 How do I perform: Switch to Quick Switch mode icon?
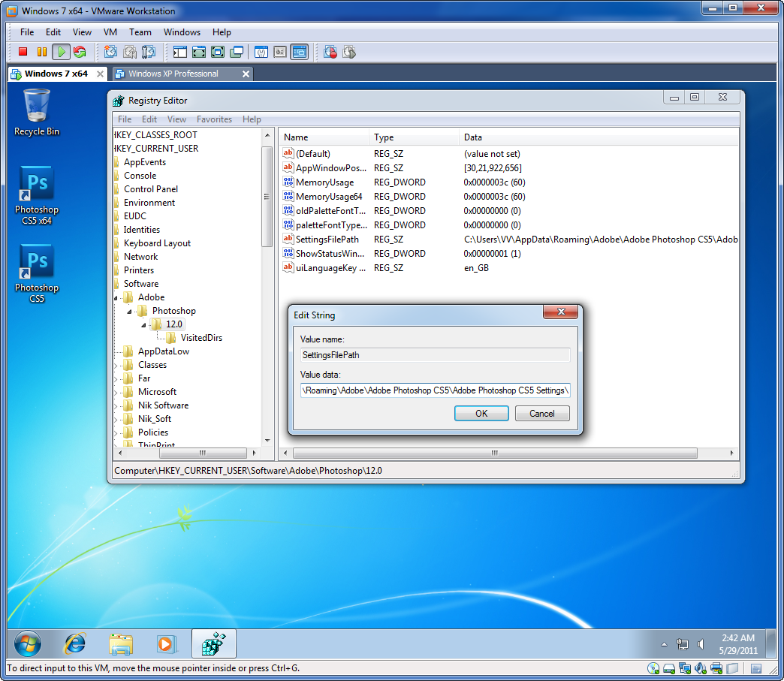pyautogui.click(x=199, y=52)
